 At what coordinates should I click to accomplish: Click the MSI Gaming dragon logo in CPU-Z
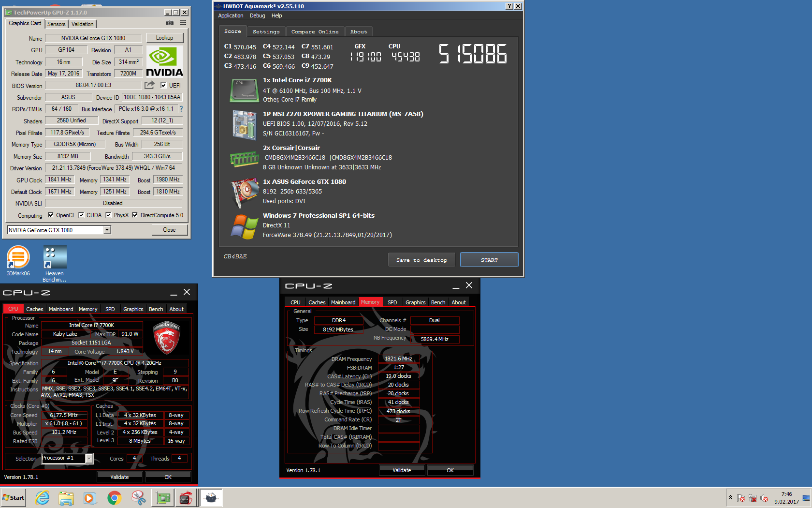[x=167, y=338]
